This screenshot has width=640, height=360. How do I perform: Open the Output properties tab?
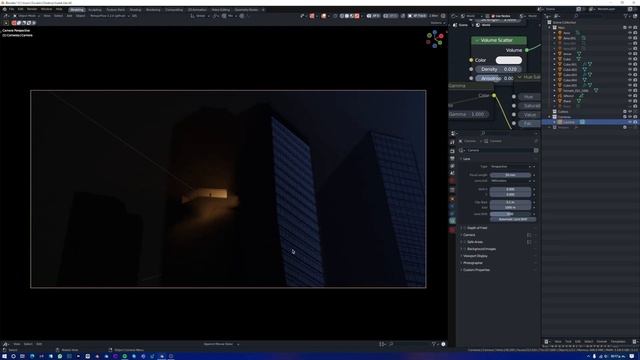coord(452,158)
